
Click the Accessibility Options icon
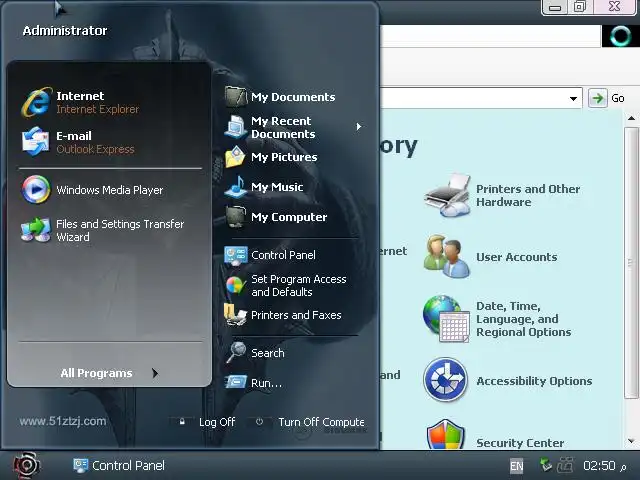(x=445, y=380)
